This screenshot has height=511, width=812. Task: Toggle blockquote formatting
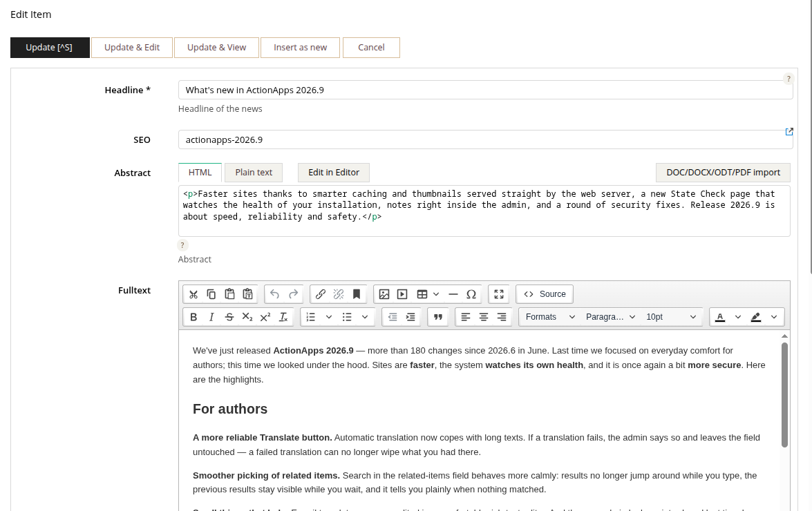point(438,317)
